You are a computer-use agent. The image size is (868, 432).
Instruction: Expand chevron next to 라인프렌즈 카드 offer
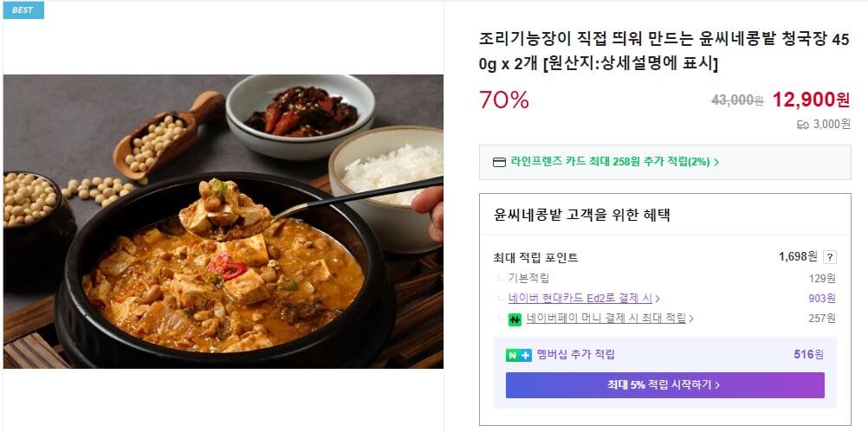tap(717, 162)
